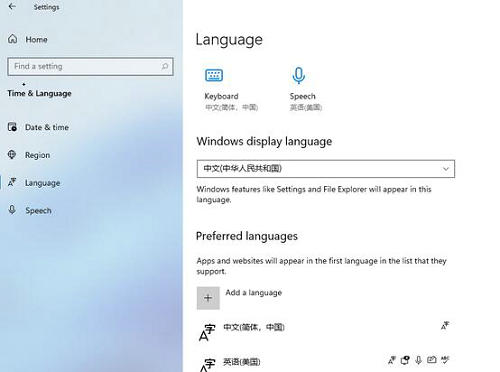Click the display language dropdown chevron

coord(446,169)
